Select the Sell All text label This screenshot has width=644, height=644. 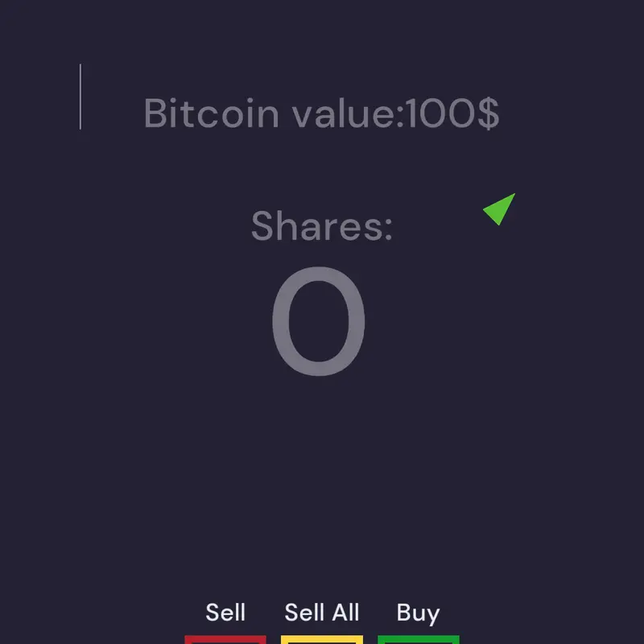321,613
